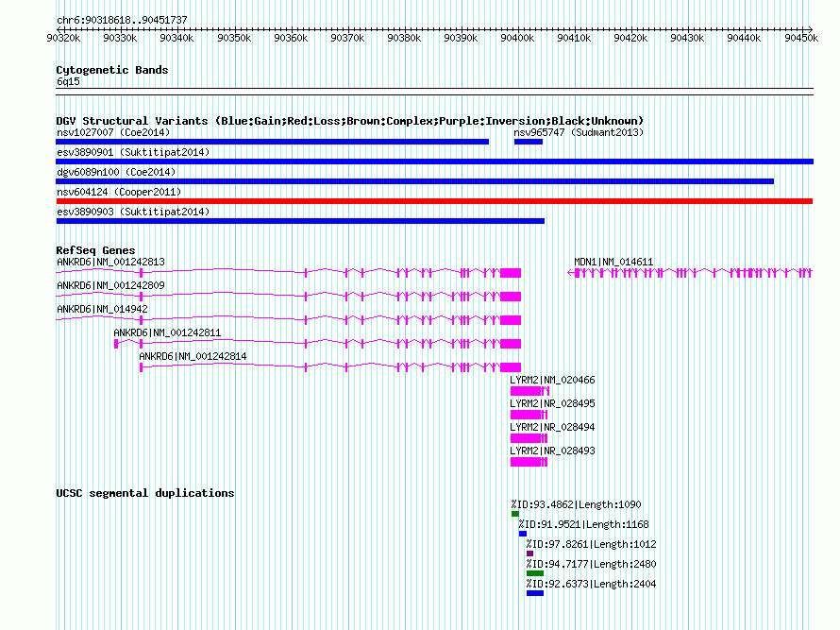Click the esv3890901 (Suktitipat2014) label
Screen dimensions: 840x630
(x=133, y=152)
